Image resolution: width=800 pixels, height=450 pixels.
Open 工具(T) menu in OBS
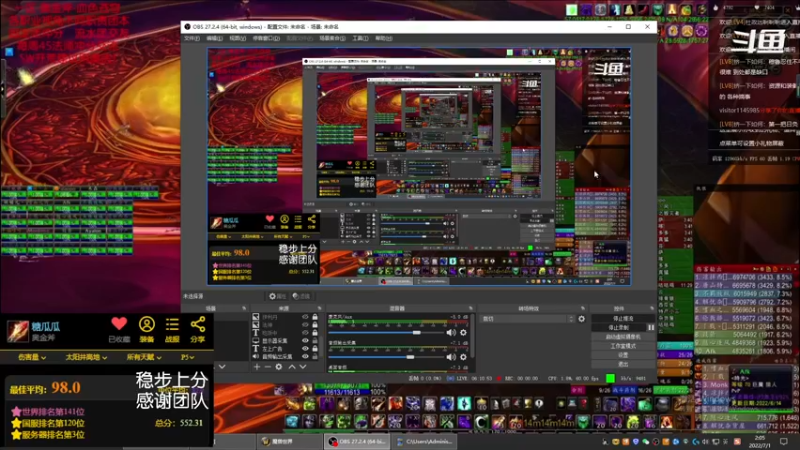coord(360,38)
